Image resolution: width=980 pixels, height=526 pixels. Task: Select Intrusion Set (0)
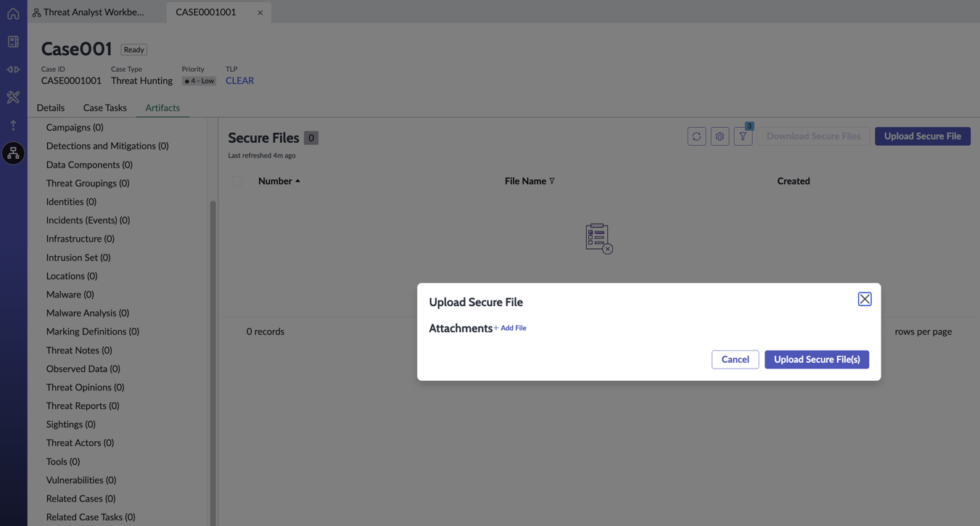click(x=78, y=258)
